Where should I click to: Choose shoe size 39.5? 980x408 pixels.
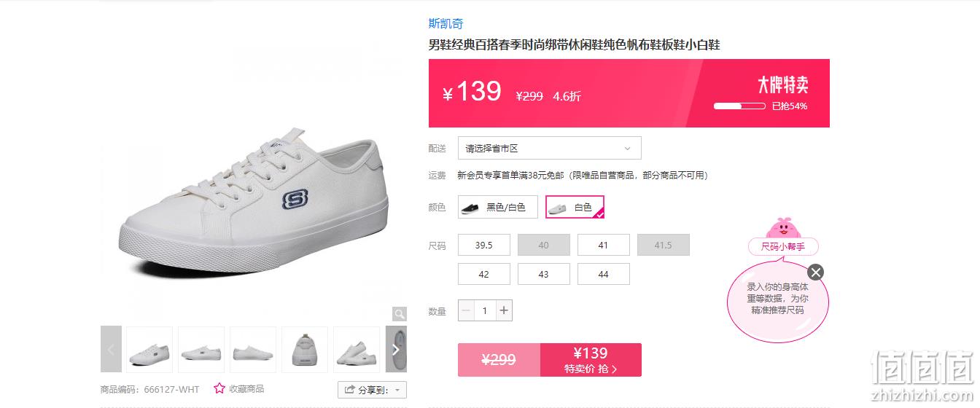pos(484,245)
